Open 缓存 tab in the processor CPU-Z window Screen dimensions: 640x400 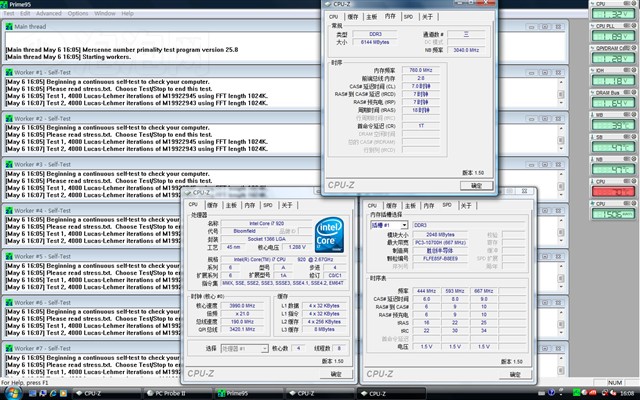coord(213,205)
